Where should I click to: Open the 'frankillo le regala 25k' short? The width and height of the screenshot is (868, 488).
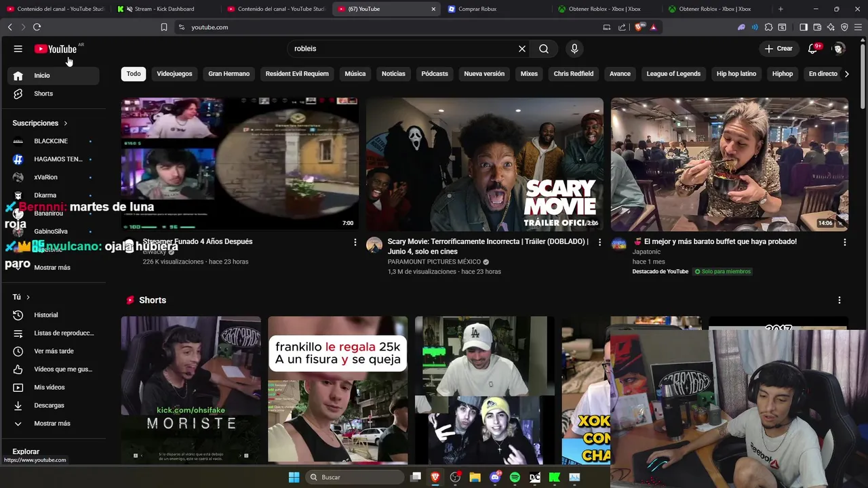click(338, 390)
